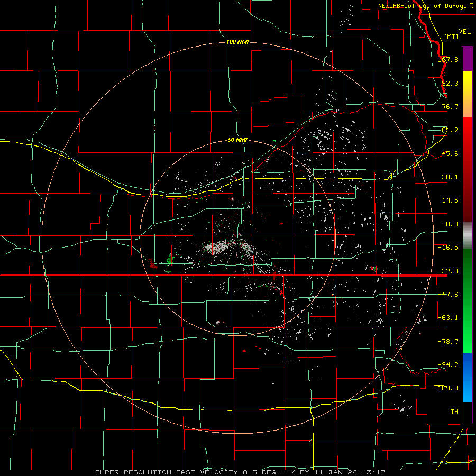The height and width of the screenshot is (476, 476).
Task: Click the 45.6 velocity scale value
Action: tap(450, 153)
